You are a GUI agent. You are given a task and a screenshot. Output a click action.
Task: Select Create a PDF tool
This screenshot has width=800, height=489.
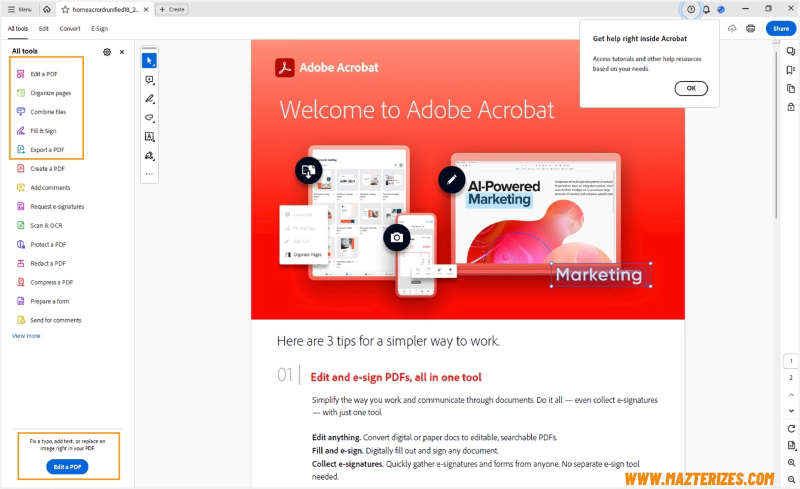pyautogui.click(x=47, y=168)
